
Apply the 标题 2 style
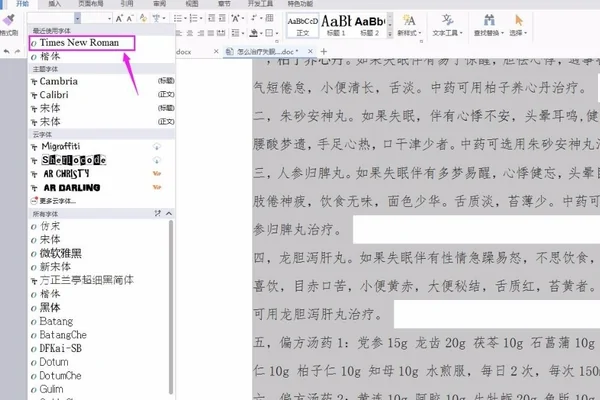click(x=369, y=26)
